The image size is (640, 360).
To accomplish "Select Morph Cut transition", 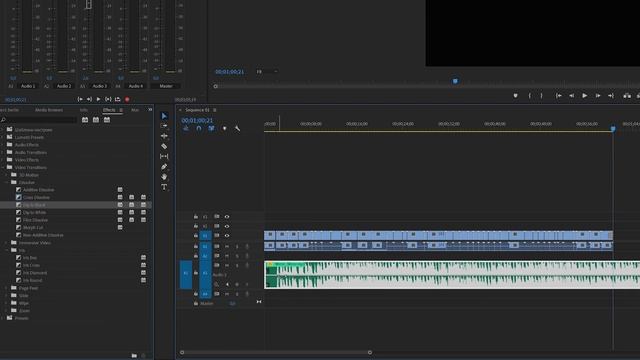I will coord(33,228).
